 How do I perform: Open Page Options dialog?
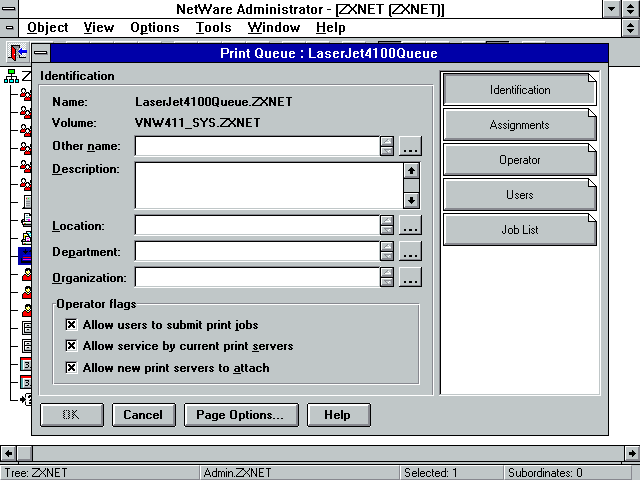[241, 415]
